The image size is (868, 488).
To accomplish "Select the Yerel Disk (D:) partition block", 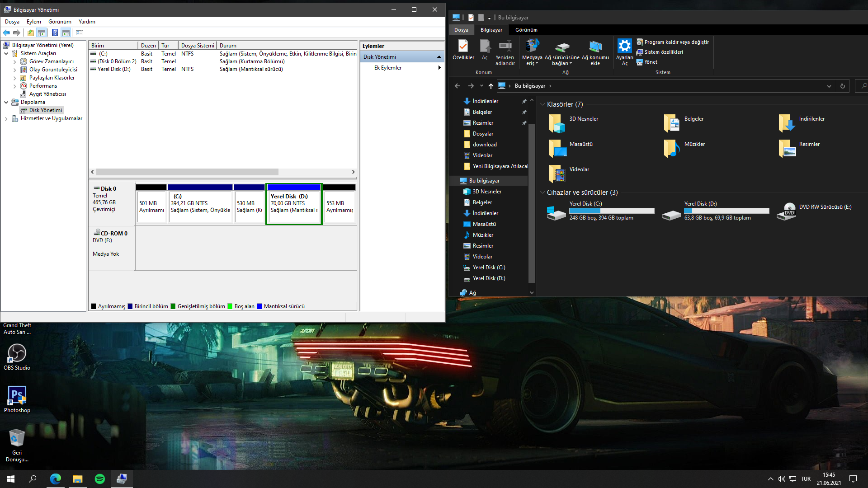I will pyautogui.click(x=294, y=204).
